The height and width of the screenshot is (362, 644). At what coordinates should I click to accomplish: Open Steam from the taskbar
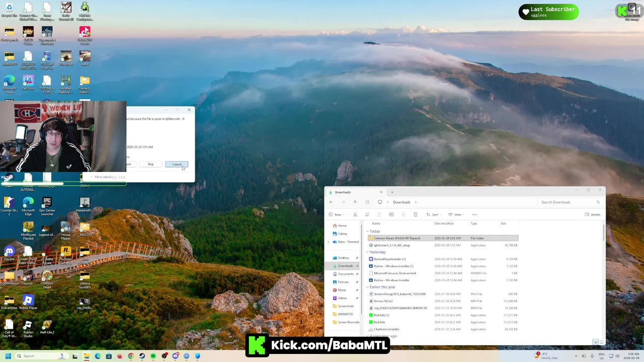pos(142,356)
